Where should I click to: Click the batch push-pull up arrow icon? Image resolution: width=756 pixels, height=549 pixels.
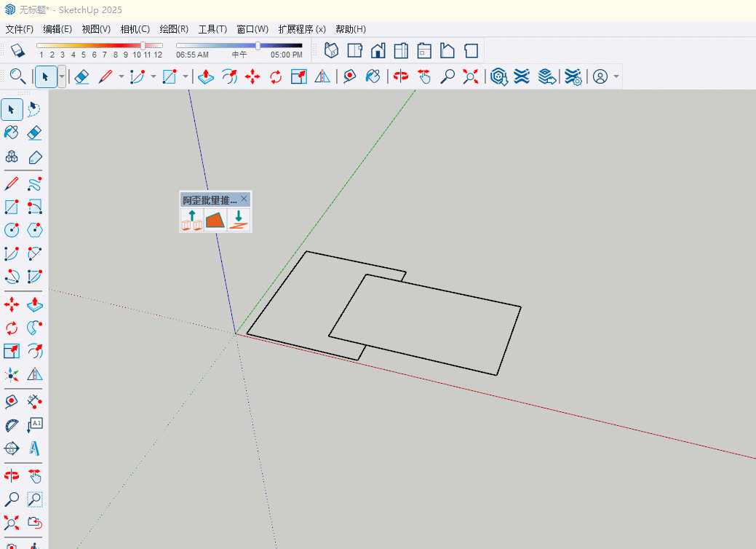pos(192,220)
